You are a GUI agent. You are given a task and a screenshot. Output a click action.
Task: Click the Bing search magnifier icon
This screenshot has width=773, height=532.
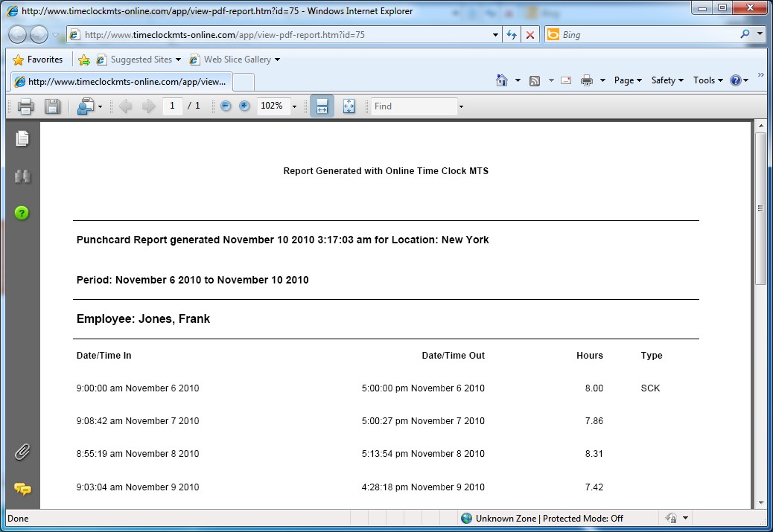pos(745,34)
